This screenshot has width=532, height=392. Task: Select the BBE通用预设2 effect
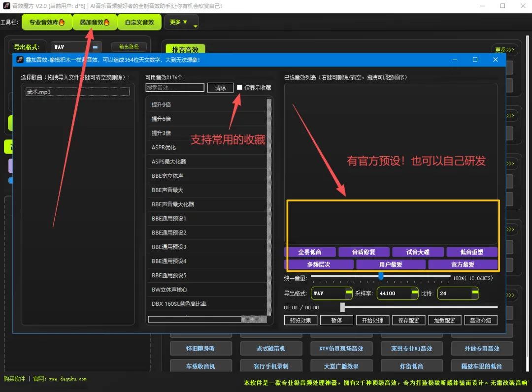[x=207, y=233]
